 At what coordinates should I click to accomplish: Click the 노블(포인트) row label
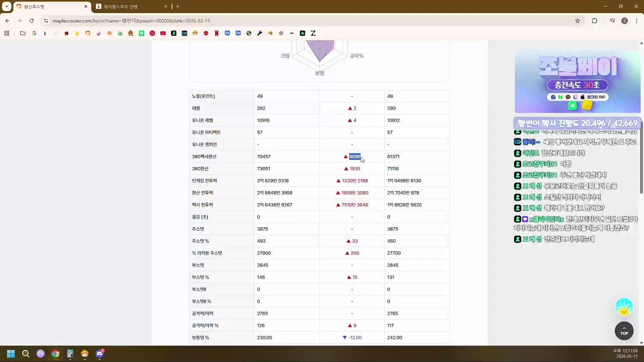click(x=203, y=96)
